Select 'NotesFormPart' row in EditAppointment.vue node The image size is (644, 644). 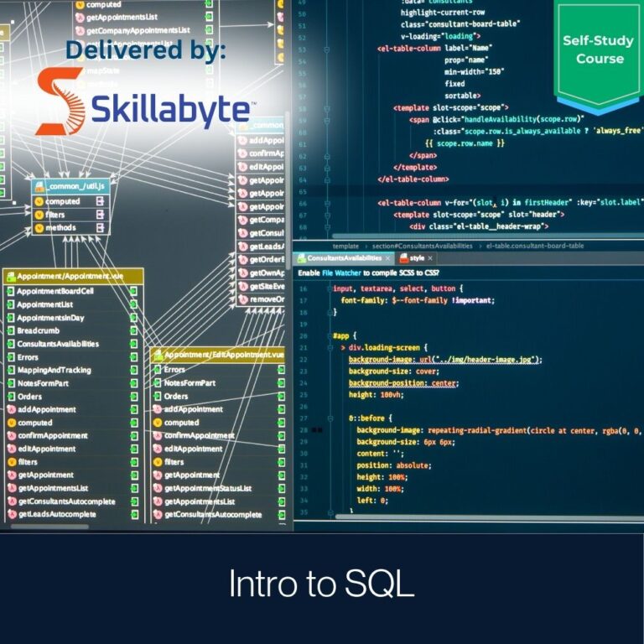(x=219, y=382)
